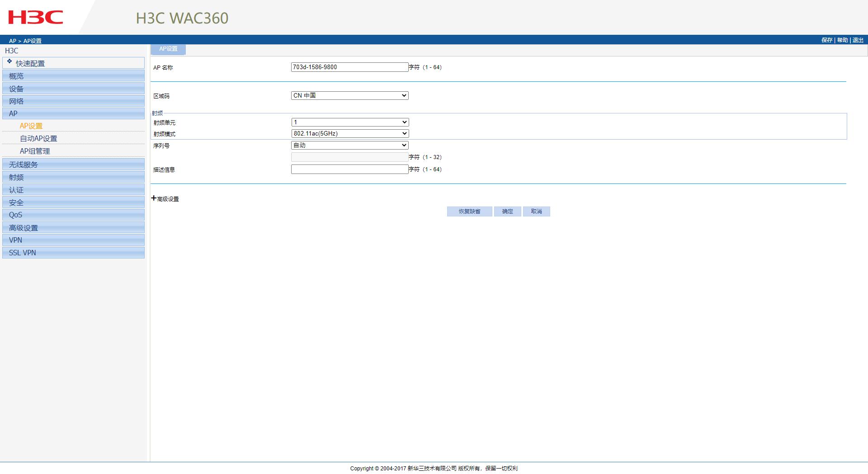Expand the 设备 sidebar menu

pos(73,89)
